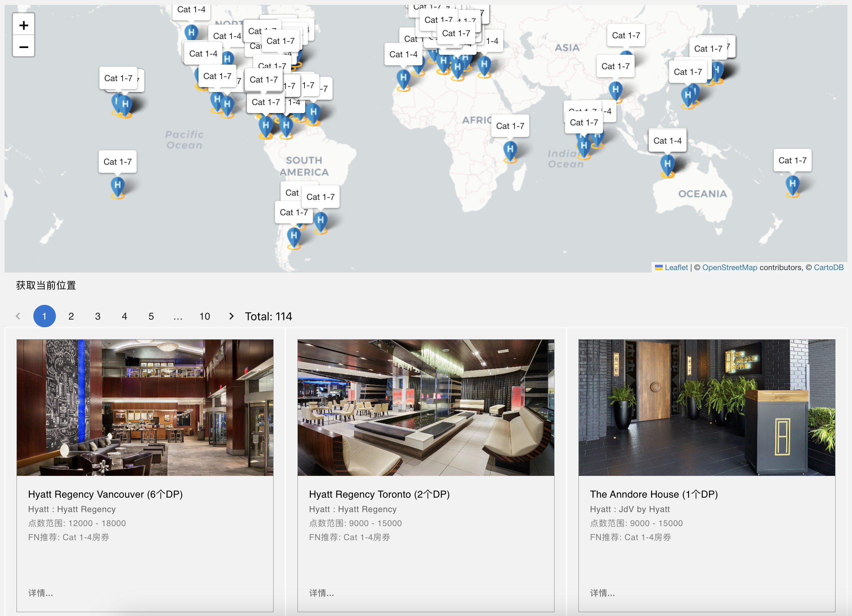Viewport: 852px width, 616px height.
Task: Select the hotel pin in Middle East
Action: 484,67
